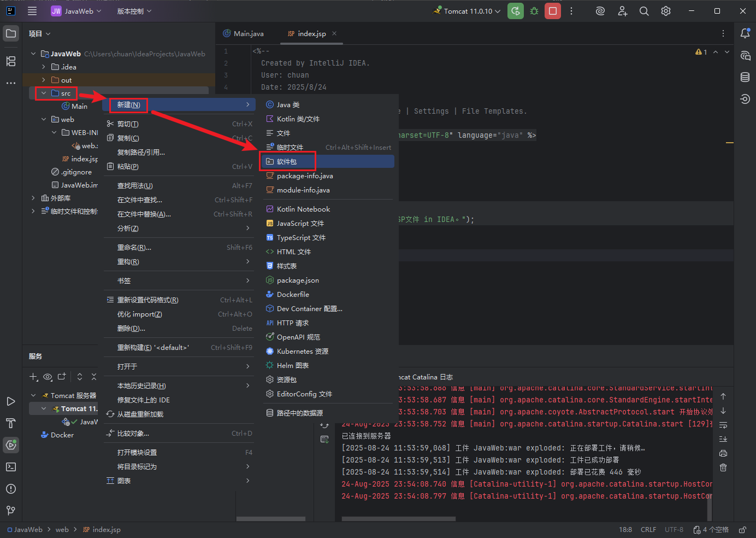
Task: Open the main hamburger menu
Action: pos(32,11)
